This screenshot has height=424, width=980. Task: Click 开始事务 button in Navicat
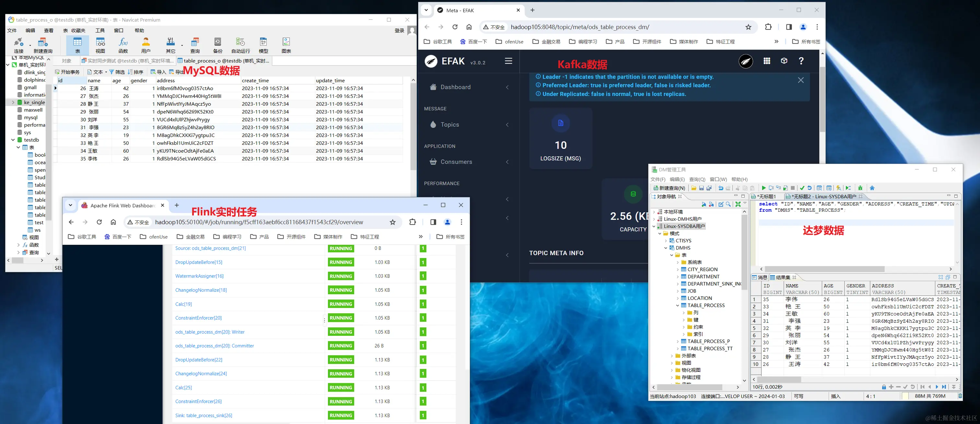[67, 72]
